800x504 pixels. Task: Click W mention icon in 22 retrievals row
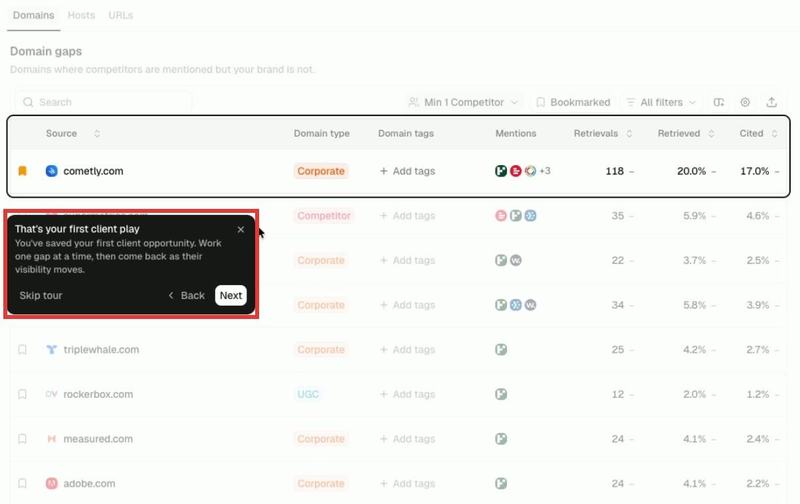[x=516, y=260]
